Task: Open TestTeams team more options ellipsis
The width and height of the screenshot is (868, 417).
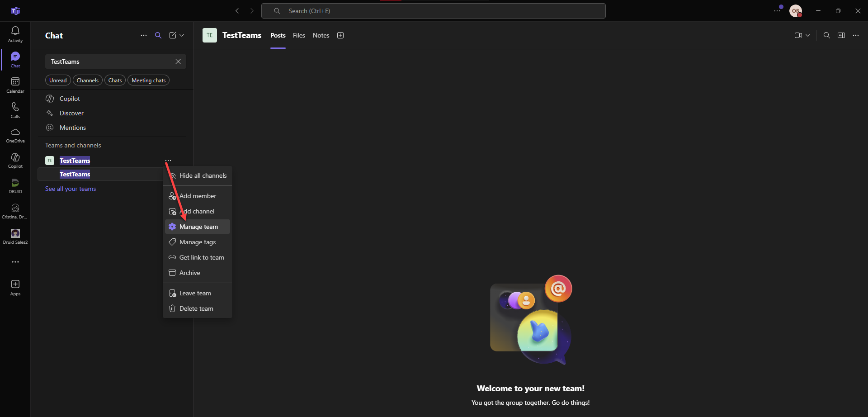Action: (x=168, y=161)
